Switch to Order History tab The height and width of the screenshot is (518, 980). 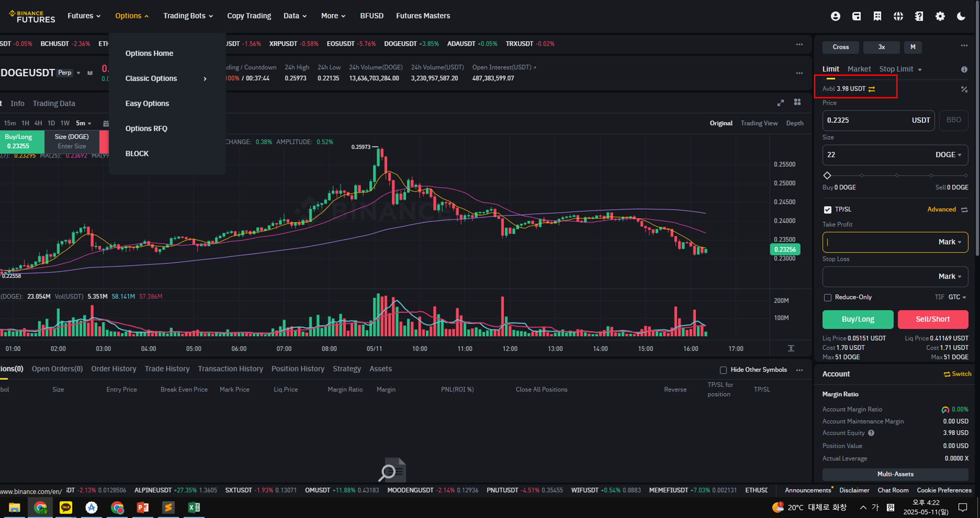tap(114, 369)
